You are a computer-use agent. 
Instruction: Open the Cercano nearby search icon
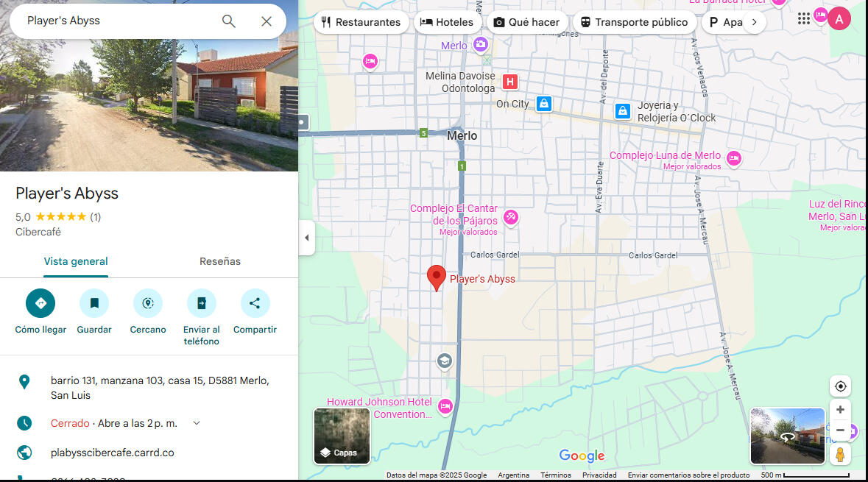coord(147,302)
